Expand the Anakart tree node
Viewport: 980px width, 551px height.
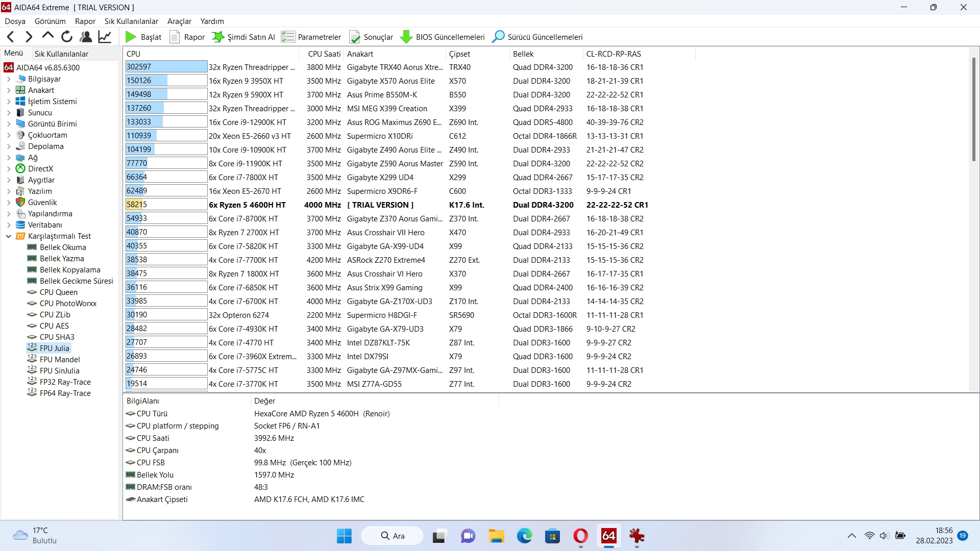tap(9, 90)
